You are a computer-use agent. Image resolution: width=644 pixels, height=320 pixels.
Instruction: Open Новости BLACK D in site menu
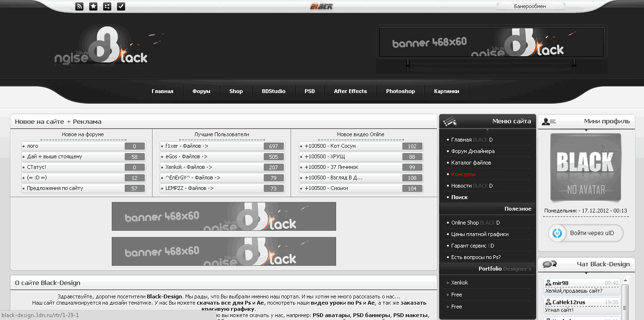coord(472,186)
